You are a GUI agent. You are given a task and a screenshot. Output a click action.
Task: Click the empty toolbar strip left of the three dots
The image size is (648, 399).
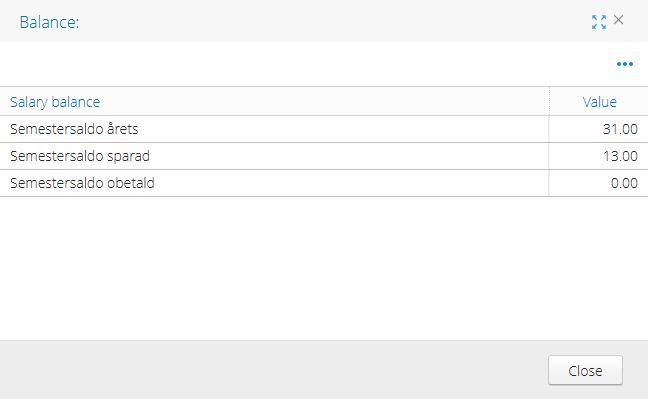pyautogui.click(x=306, y=64)
